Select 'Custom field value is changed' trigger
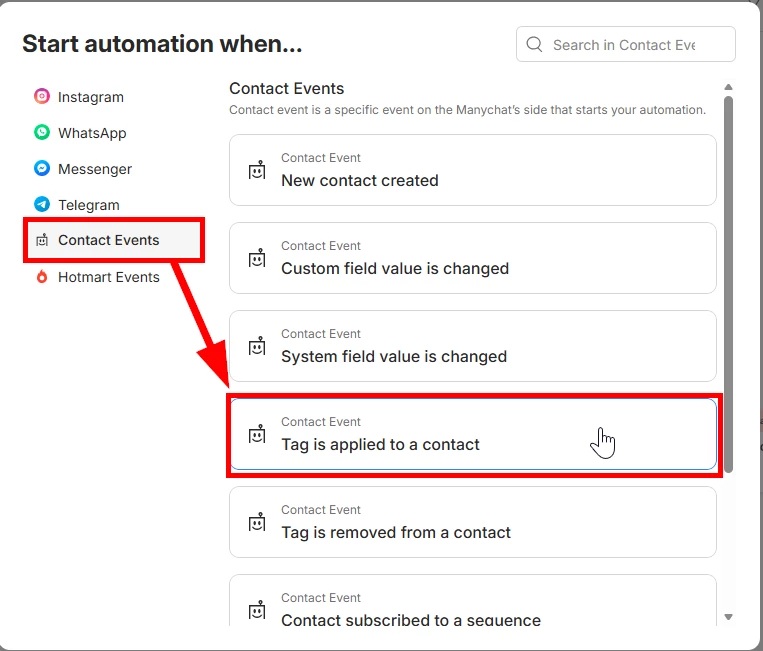 coord(472,258)
